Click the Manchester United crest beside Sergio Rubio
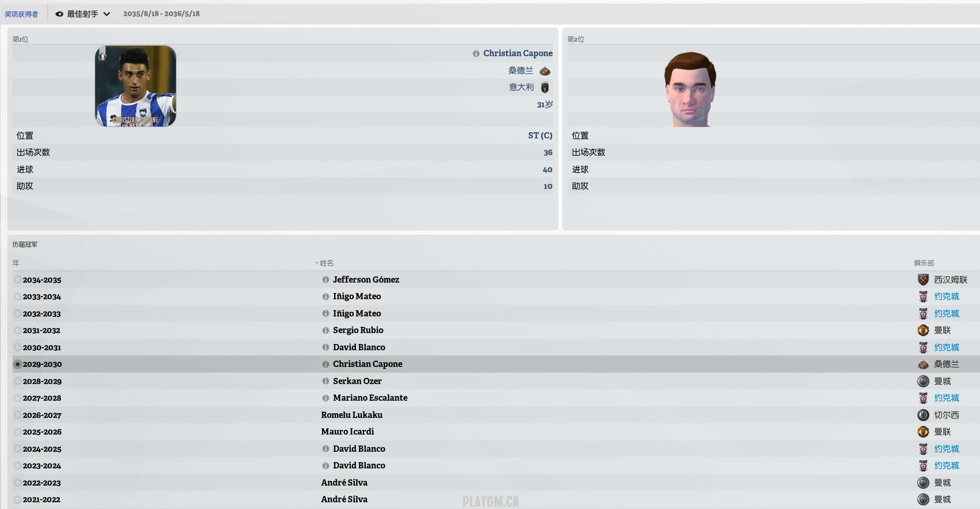 tap(923, 330)
